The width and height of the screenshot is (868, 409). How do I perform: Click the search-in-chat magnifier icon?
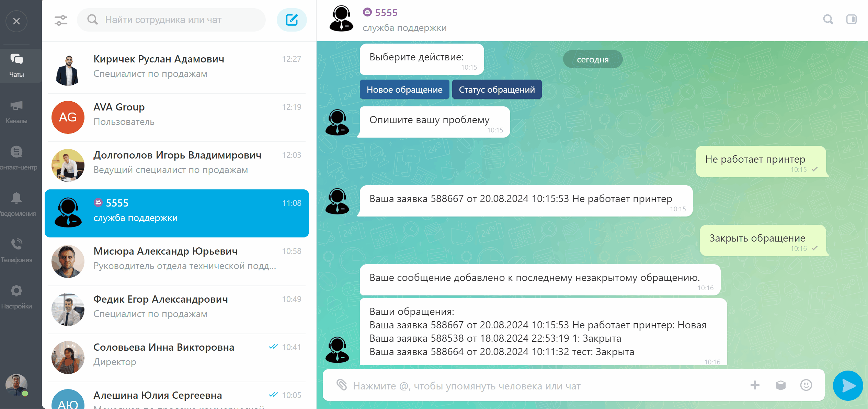(x=828, y=20)
